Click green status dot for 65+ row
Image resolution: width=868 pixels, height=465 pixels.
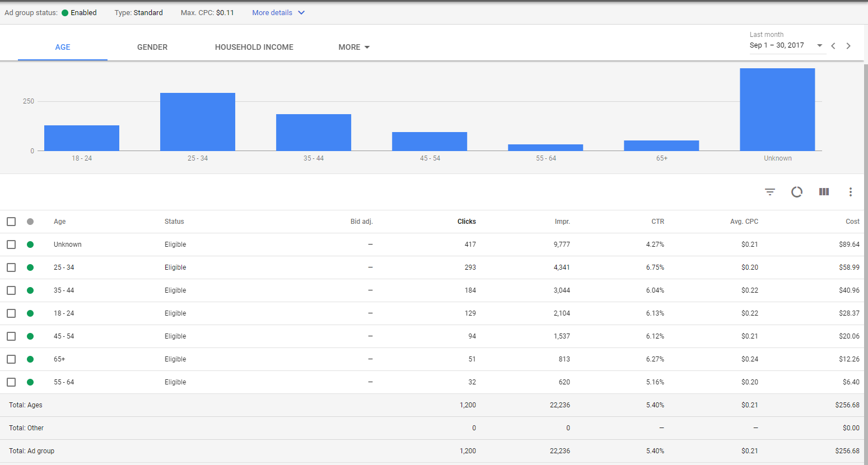[30, 359]
